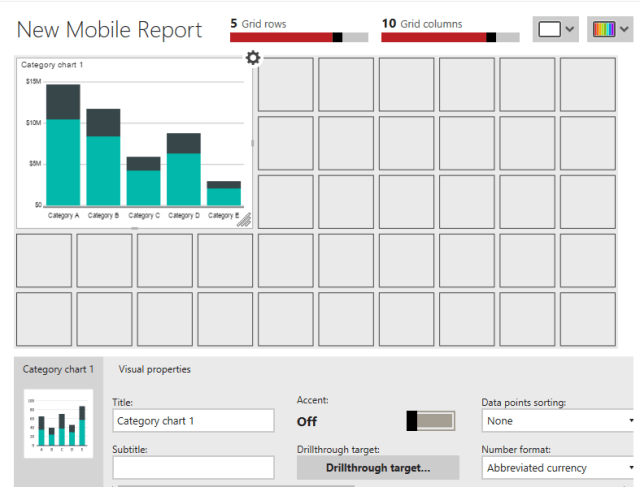The width and height of the screenshot is (640, 487).
Task: Click the resize handle on the category chart
Action: 243,221
